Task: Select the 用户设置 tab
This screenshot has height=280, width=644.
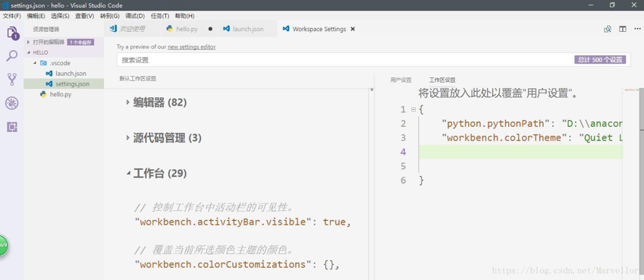Action: tap(401, 80)
